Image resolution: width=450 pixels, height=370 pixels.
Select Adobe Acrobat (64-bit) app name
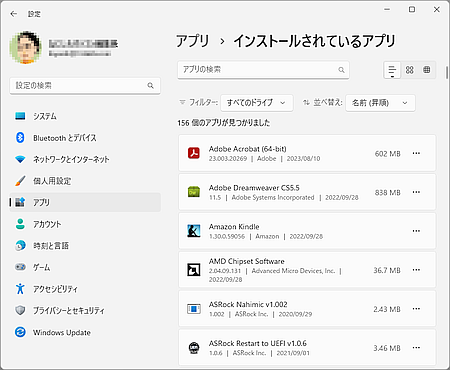tap(247, 149)
